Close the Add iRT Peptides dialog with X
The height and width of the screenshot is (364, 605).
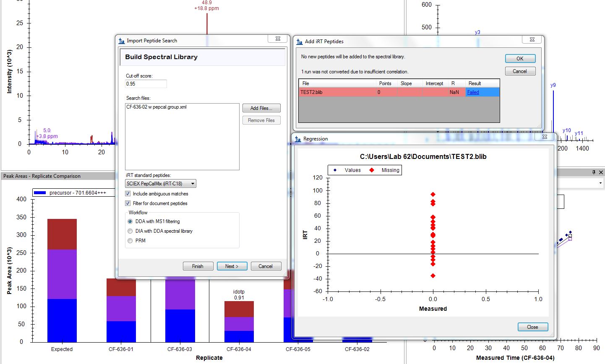532,40
